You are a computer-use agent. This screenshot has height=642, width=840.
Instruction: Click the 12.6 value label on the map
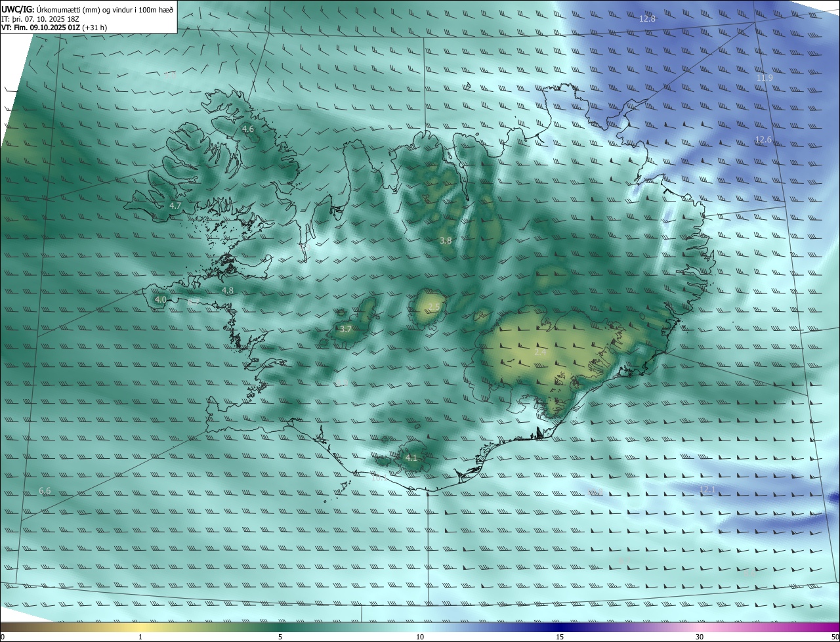pyautogui.click(x=763, y=140)
